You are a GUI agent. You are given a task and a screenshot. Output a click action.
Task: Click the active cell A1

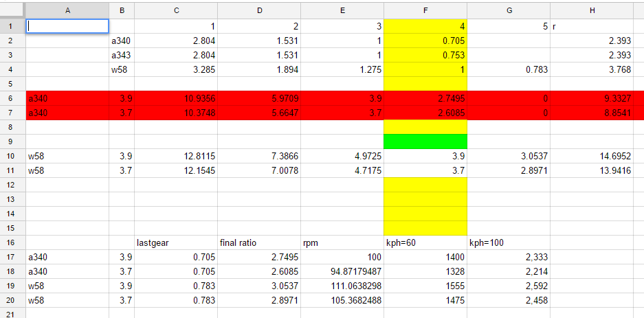(x=67, y=26)
